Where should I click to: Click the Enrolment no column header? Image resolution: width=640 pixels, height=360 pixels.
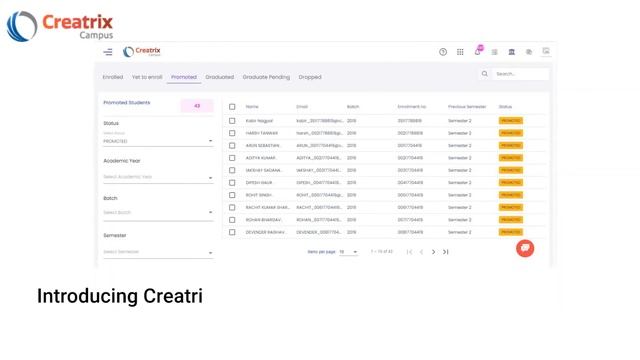click(x=412, y=107)
